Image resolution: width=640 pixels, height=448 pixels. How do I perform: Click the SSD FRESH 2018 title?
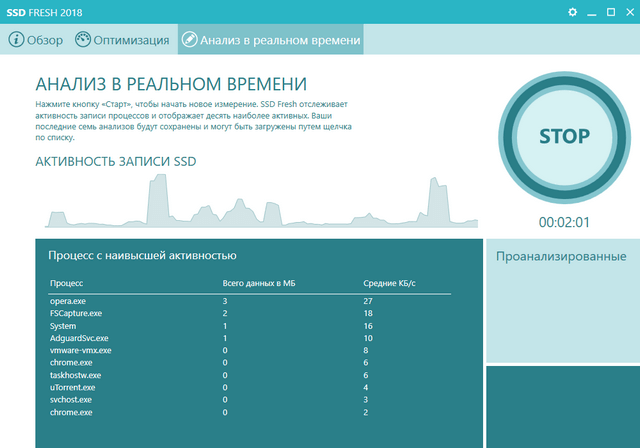[x=44, y=13]
